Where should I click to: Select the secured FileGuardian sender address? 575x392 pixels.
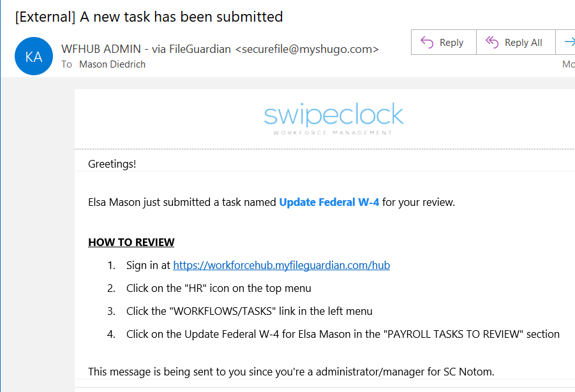coord(308,48)
